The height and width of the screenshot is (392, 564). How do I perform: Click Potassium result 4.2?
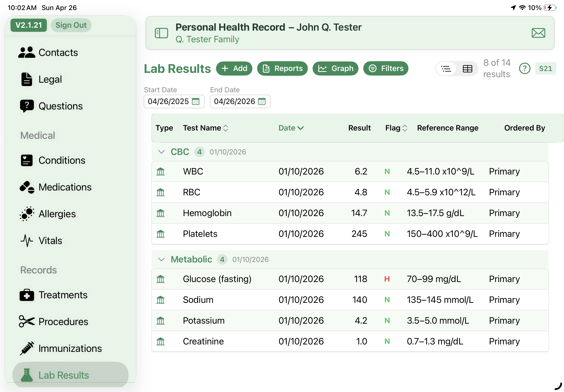coord(361,321)
